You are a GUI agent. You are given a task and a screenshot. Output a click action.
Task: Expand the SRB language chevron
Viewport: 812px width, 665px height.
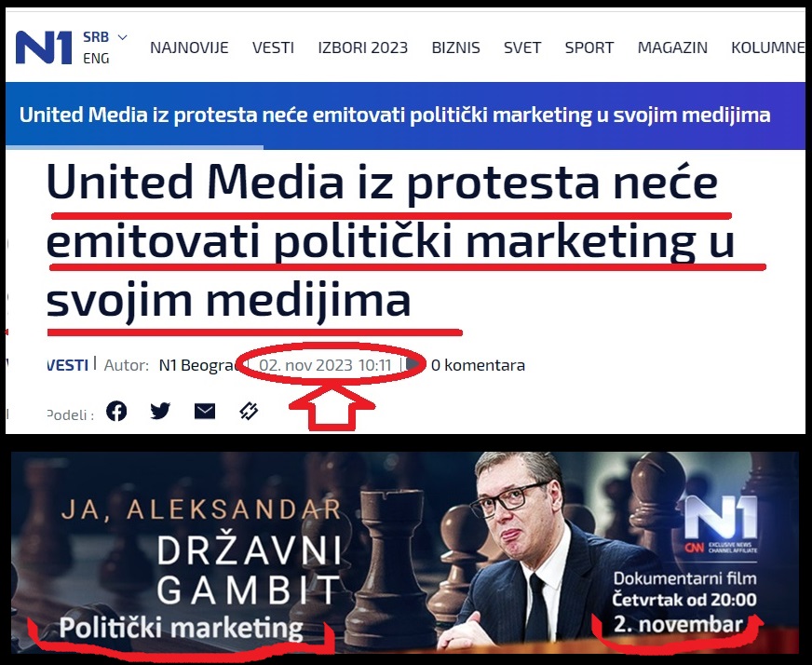(x=122, y=37)
